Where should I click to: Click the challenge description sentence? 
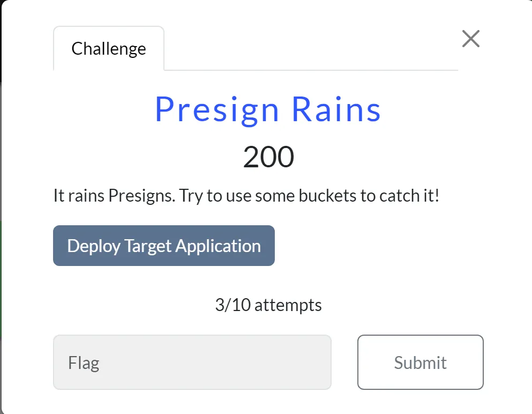pos(246,196)
